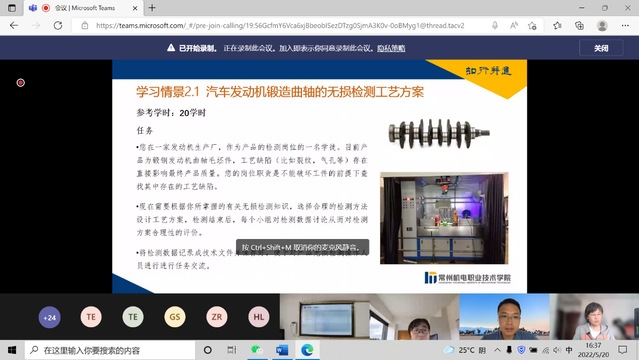Toggle the system volume icon
The width and height of the screenshot is (639, 360).
557,350
